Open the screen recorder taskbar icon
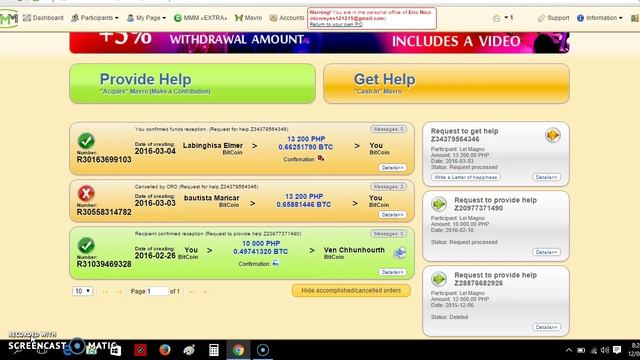Viewport: 640px width, 360px height. [263, 350]
